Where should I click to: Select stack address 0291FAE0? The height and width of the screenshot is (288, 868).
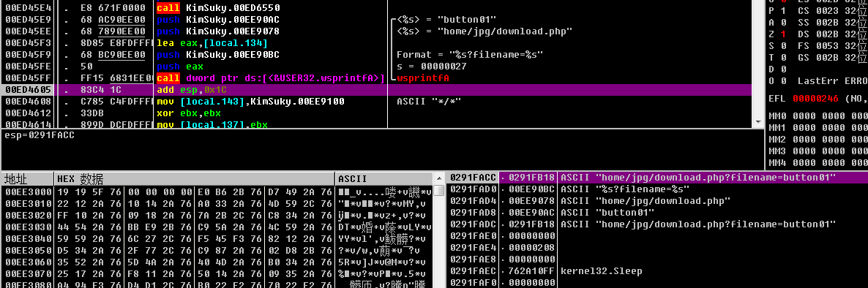[x=474, y=235]
